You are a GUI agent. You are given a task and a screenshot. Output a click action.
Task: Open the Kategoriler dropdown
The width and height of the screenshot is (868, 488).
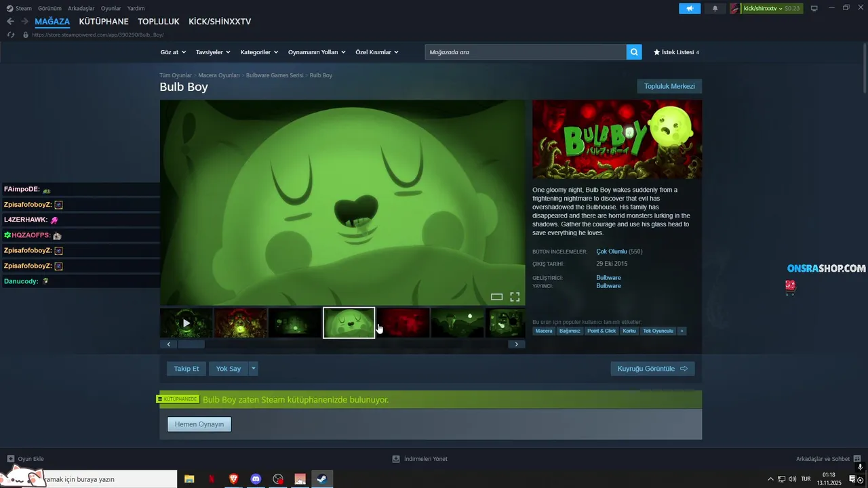pyautogui.click(x=259, y=52)
